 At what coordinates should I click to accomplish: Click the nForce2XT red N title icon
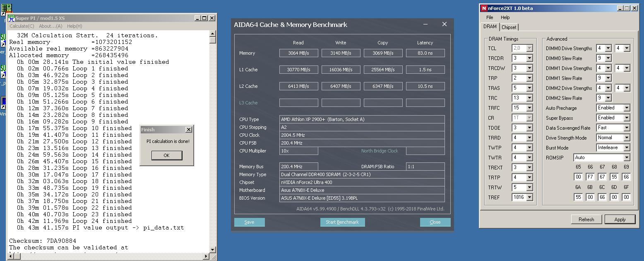point(484,8)
